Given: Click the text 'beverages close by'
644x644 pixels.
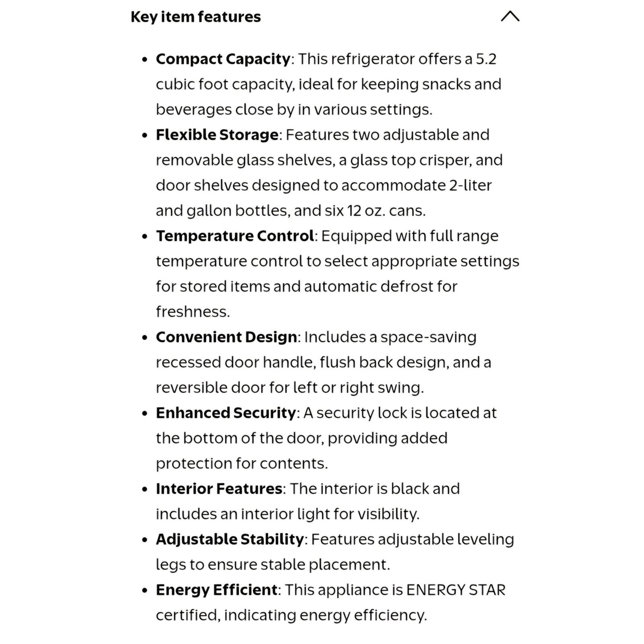Looking at the screenshot, I should pos(225,109).
